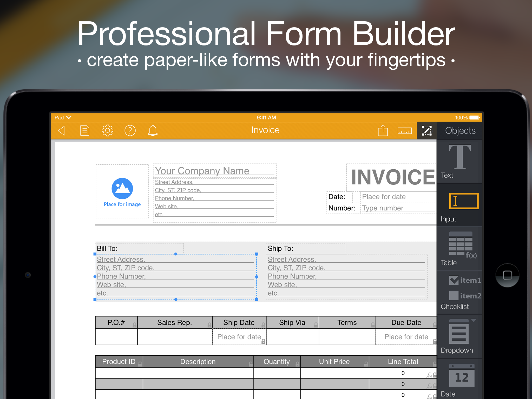Toggle the ruler icon
The width and height of the screenshot is (532, 399).
pos(405,131)
